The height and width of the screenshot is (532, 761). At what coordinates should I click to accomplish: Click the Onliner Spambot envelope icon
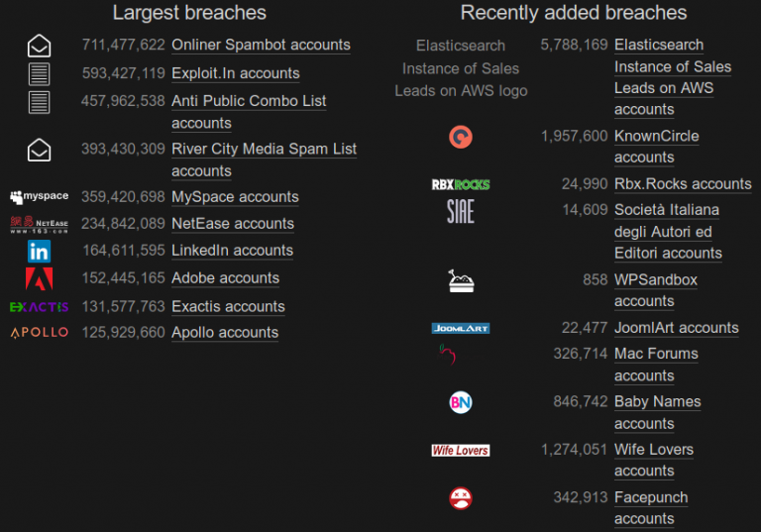click(39, 47)
